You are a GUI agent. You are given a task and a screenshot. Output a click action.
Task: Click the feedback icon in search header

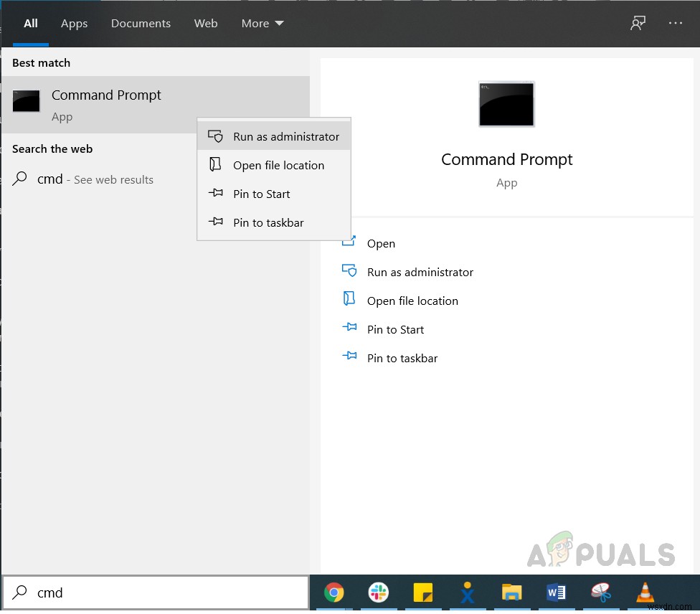coord(638,24)
